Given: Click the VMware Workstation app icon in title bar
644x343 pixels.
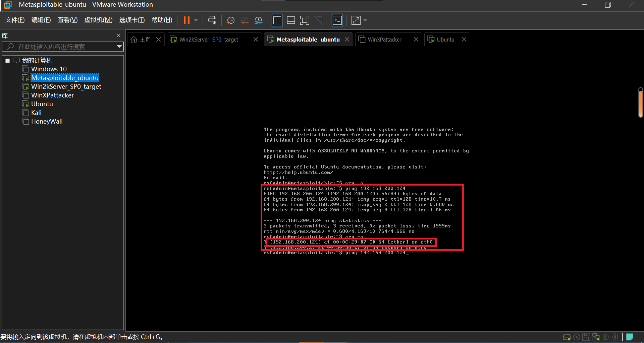Looking at the screenshot, I should coord(8,5).
